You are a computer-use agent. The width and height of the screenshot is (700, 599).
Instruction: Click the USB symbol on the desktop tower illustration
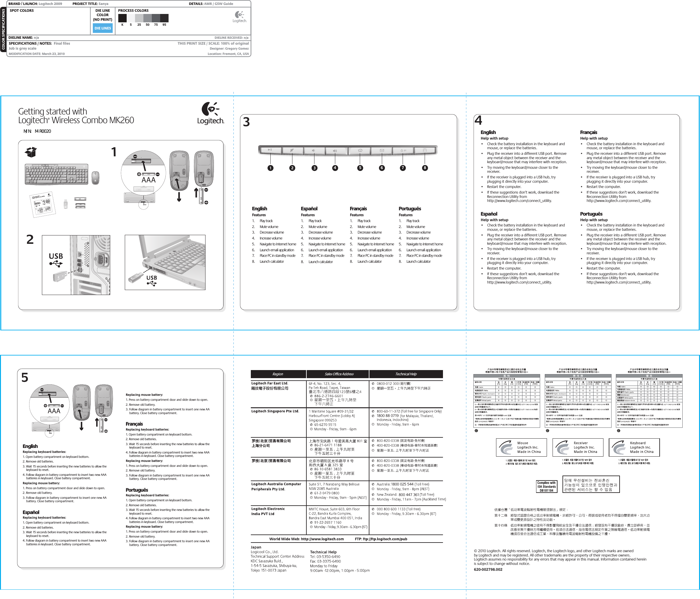(56, 263)
